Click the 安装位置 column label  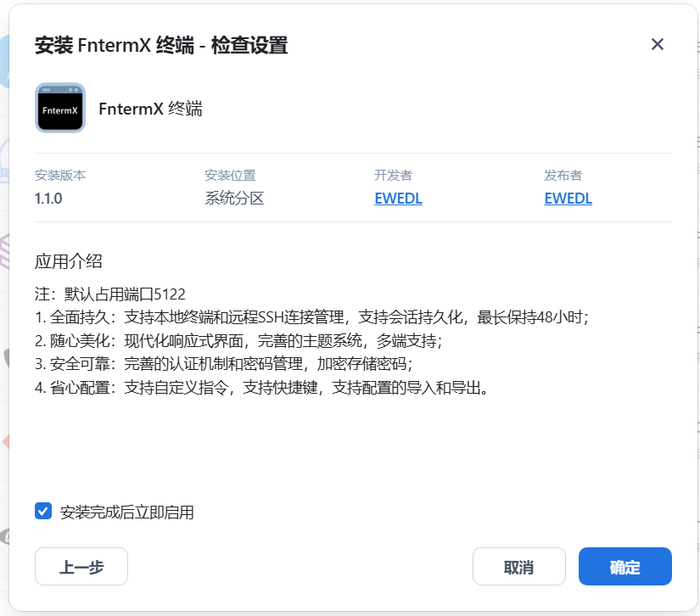(230, 176)
